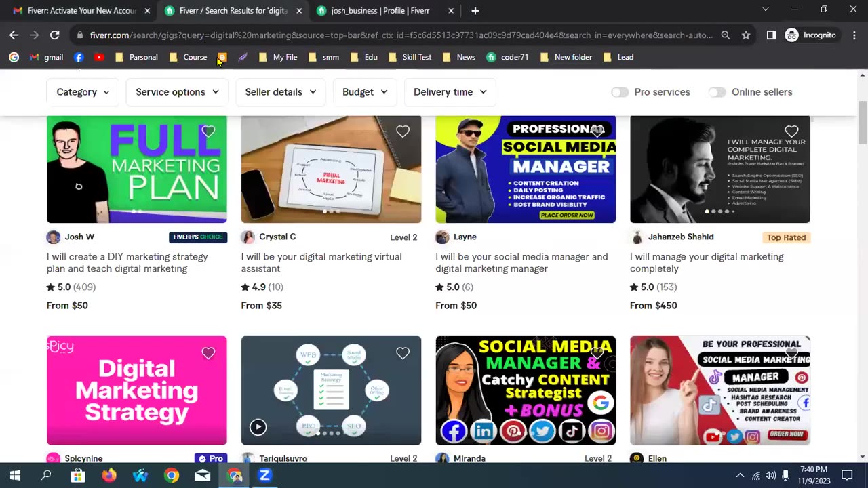Open the Full Marketing Plan gig thumbnail
The image size is (868, 488).
137,169
